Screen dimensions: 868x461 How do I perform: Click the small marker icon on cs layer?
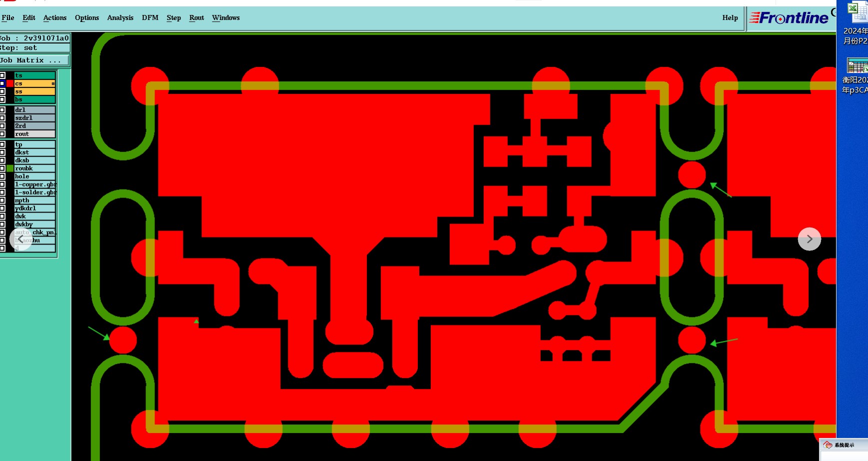click(x=53, y=83)
